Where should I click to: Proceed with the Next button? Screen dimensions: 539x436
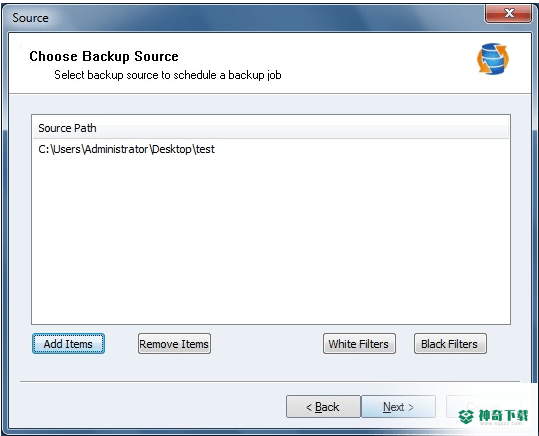click(398, 407)
